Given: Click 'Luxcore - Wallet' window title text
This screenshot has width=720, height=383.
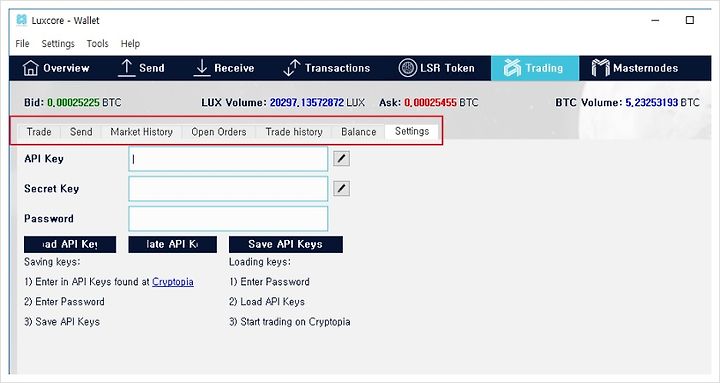Looking at the screenshot, I should [66, 21].
